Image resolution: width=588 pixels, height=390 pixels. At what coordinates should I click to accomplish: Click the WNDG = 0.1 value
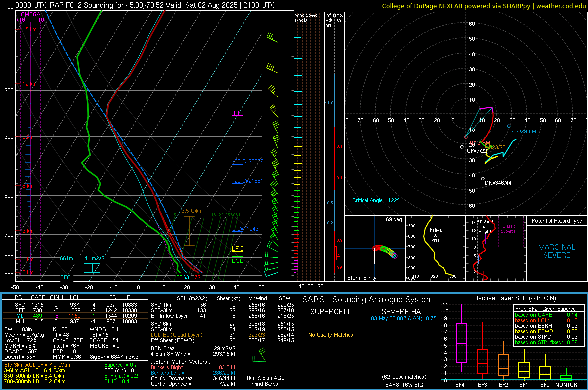coord(104,329)
